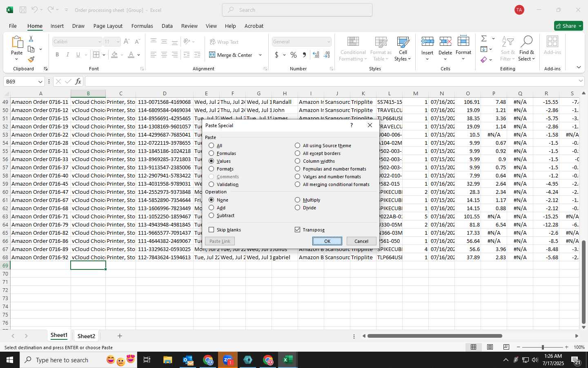Click the horizontal scrollbar thumb
Image resolution: width=588 pixels, height=368 pixels.
tap(434, 336)
